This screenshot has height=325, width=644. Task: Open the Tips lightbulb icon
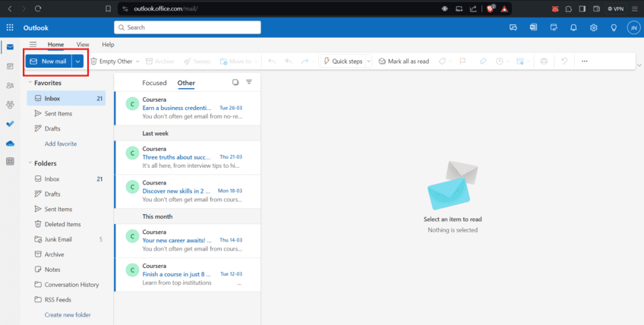click(x=614, y=27)
